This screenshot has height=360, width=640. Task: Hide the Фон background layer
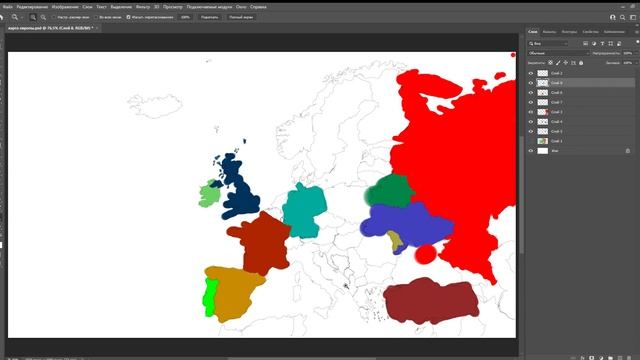tap(531, 151)
